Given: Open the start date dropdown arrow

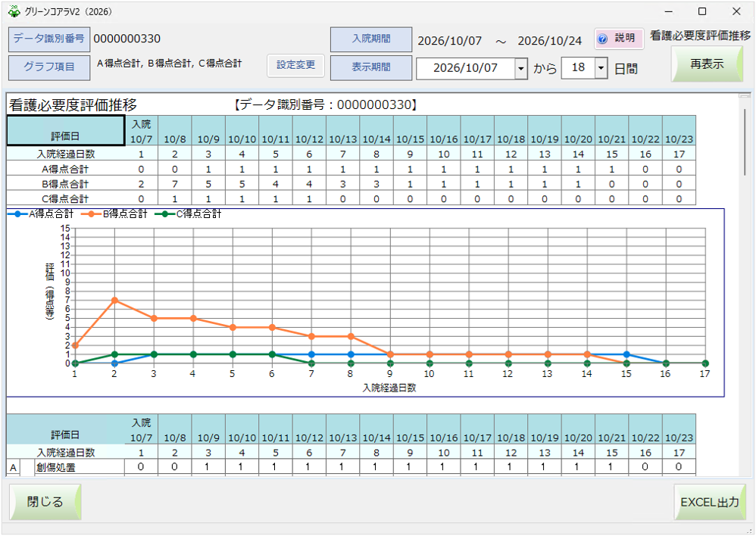Looking at the screenshot, I should [520, 68].
